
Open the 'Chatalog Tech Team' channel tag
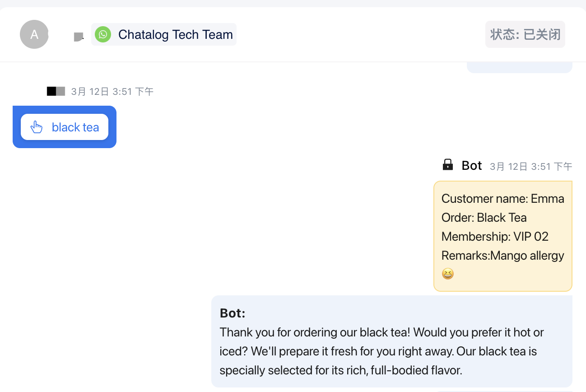click(x=175, y=34)
